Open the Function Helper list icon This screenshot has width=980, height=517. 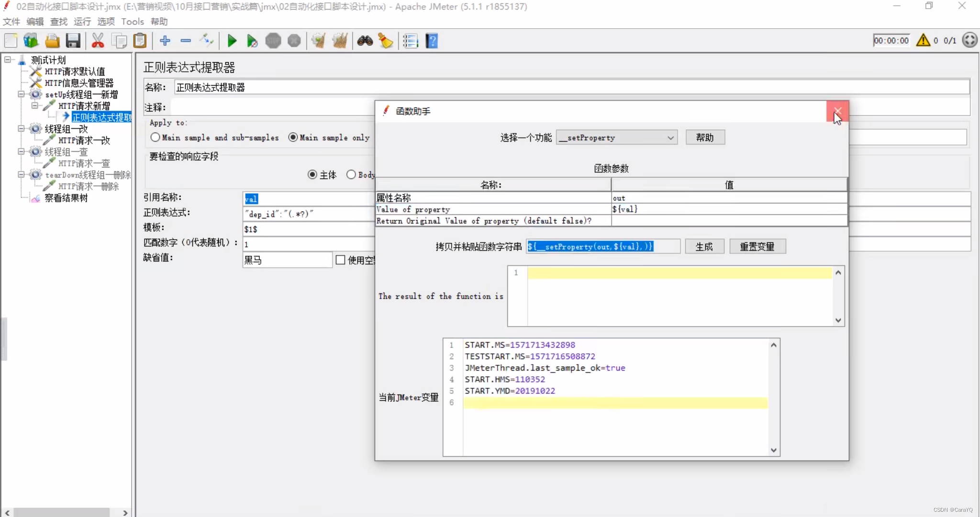click(410, 41)
